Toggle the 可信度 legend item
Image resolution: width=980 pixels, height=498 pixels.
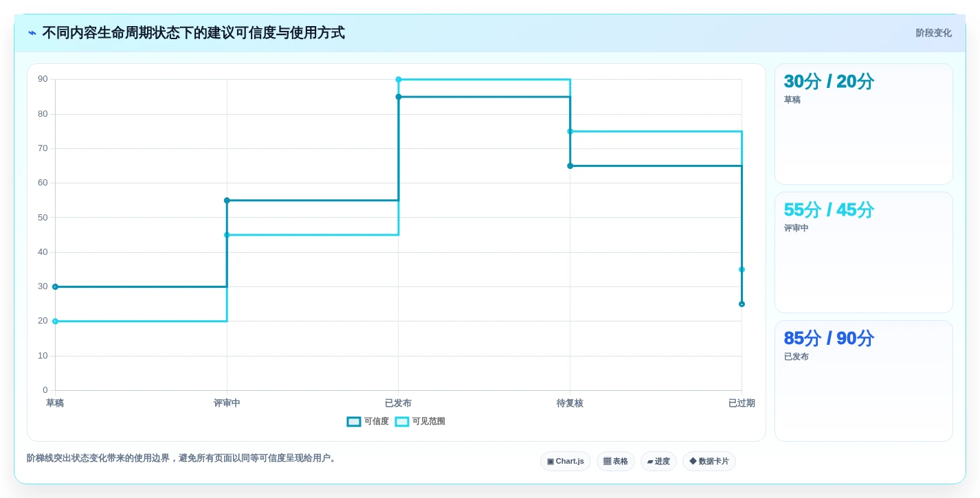[x=368, y=422]
